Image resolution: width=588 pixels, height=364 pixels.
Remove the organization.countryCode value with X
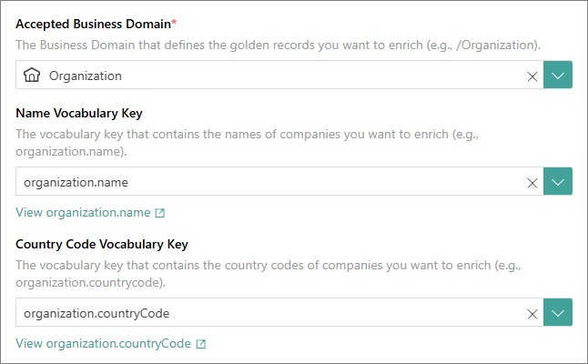(x=532, y=314)
